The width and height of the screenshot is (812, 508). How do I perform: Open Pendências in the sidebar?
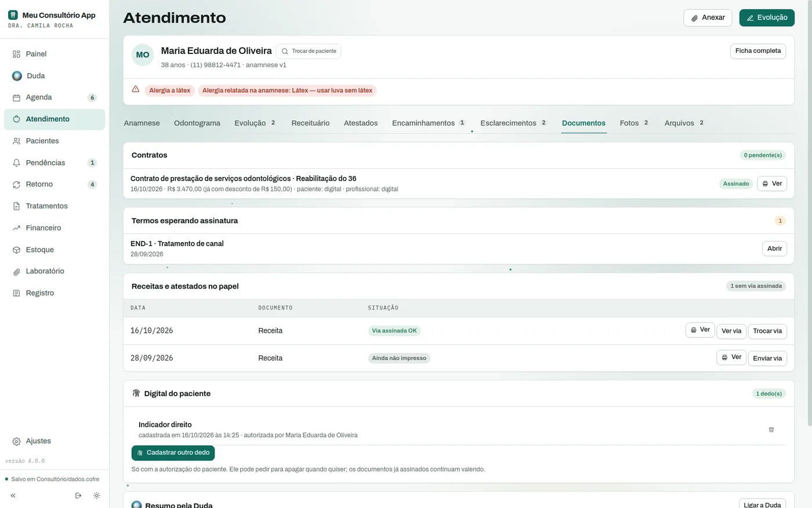click(x=55, y=163)
